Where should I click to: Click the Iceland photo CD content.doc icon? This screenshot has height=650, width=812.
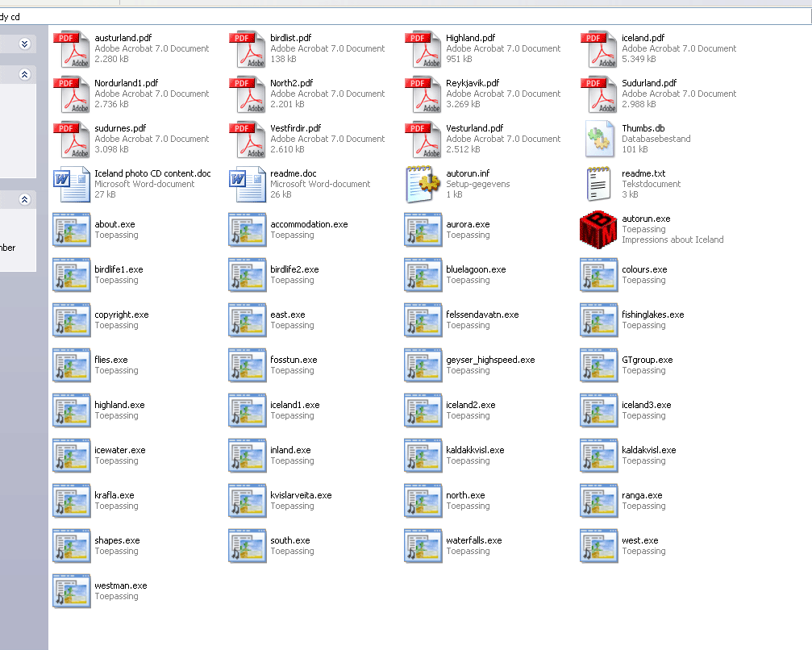[x=71, y=185]
